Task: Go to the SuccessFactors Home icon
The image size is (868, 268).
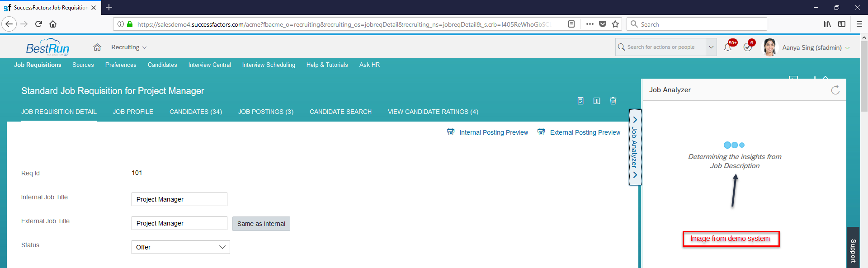Action: (97, 47)
